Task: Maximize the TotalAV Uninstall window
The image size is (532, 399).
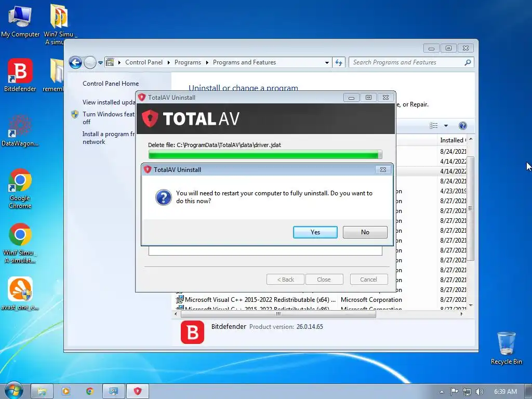Action: tap(368, 98)
